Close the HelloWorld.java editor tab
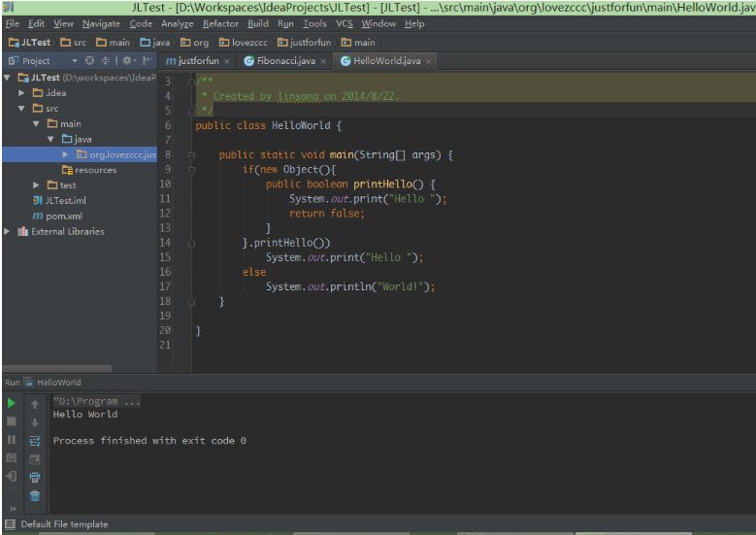756x535 pixels. click(429, 61)
